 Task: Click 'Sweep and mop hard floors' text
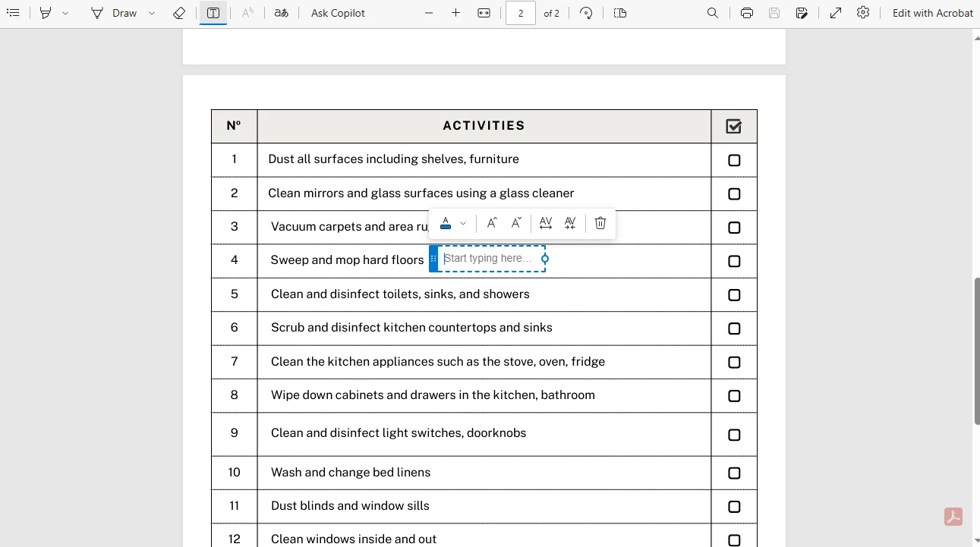(x=347, y=260)
